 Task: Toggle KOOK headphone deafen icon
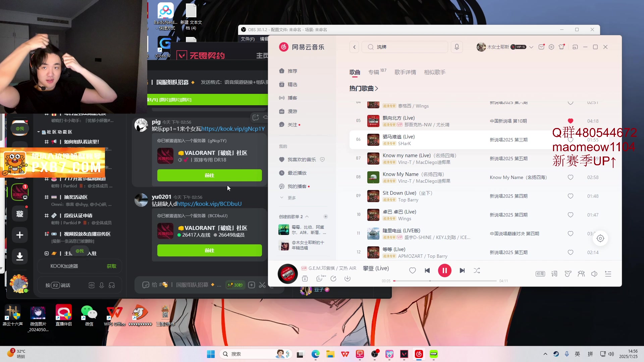112,285
